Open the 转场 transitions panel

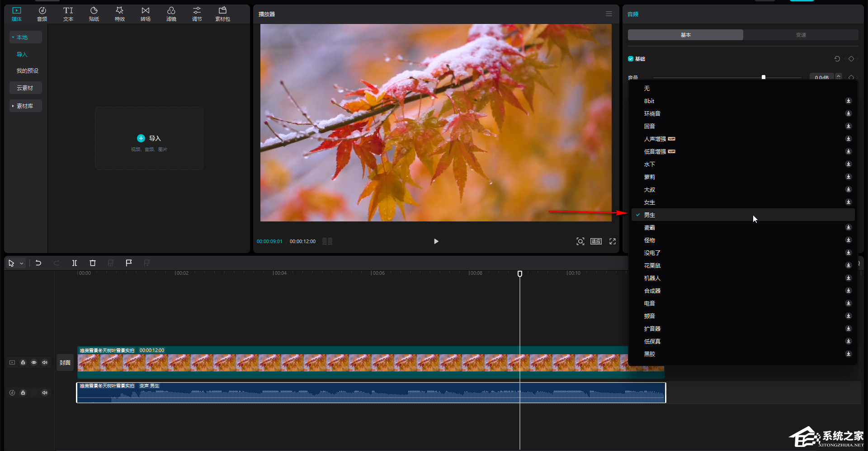pyautogui.click(x=145, y=14)
